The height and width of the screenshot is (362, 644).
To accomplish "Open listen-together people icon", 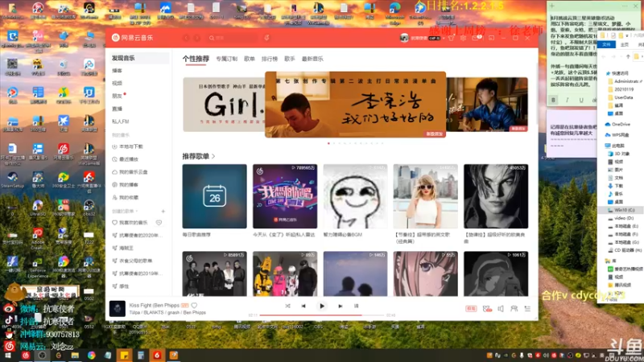I will pos(514,309).
